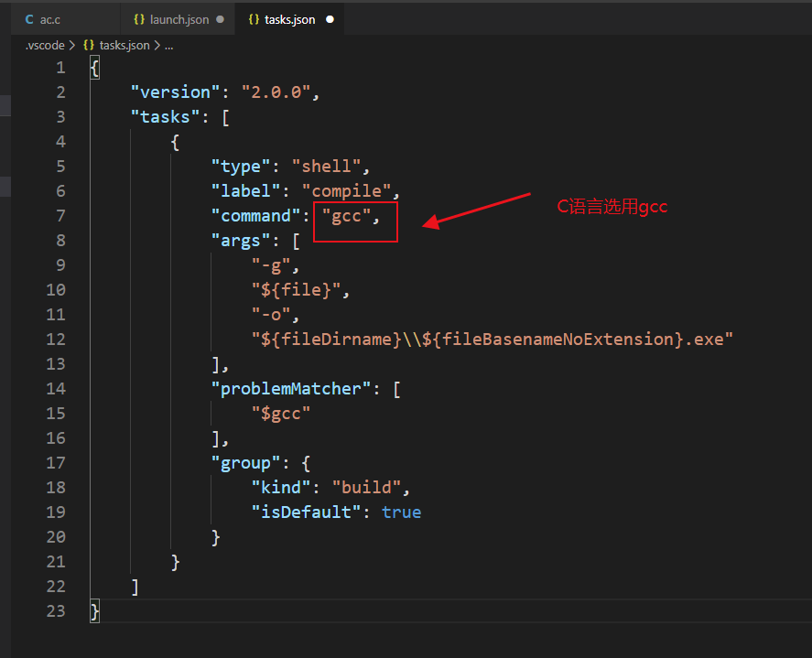Click the "tasks" key

coord(165,117)
